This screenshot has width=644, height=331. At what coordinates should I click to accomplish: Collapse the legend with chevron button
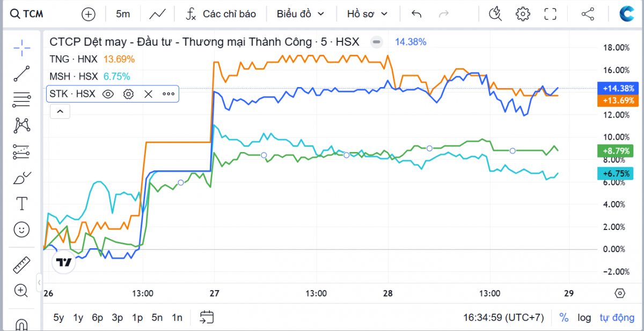tap(60, 111)
